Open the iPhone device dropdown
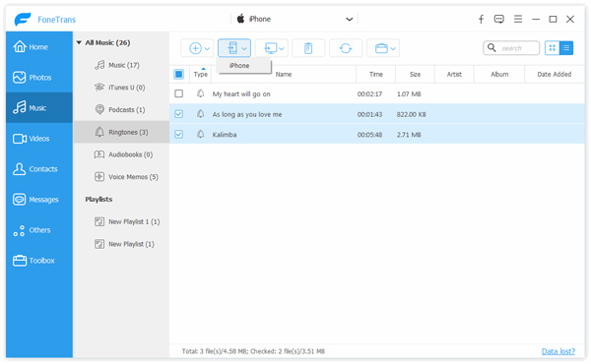This screenshot has height=364, width=591. click(x=295, y=19)
